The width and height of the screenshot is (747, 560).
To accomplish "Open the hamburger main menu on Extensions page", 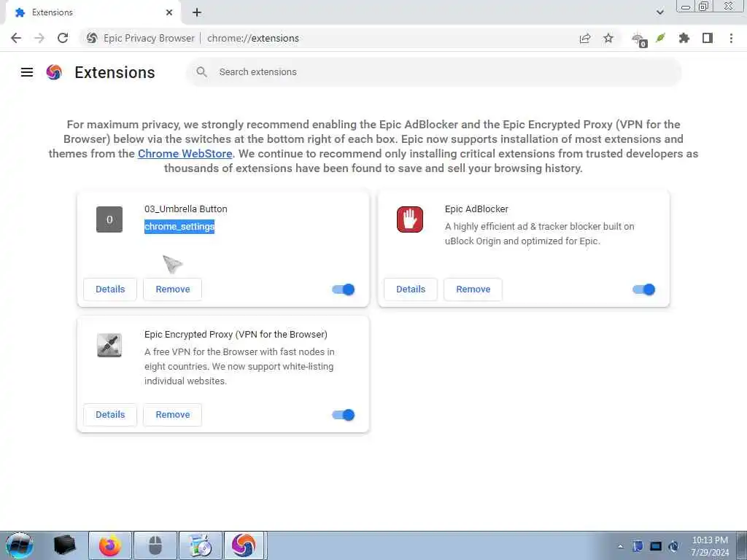I will tap(27, 72).
